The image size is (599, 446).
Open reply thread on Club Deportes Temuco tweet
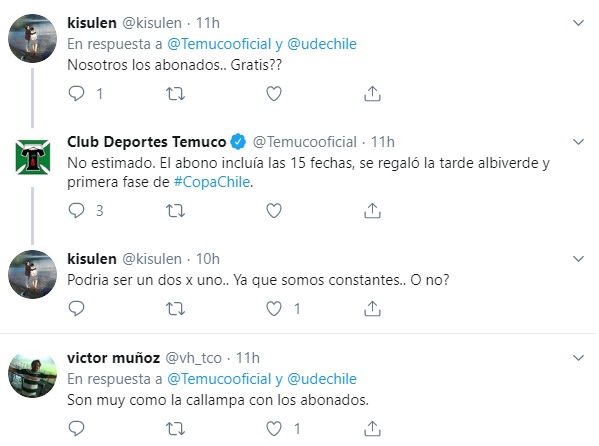coord(76,211)
